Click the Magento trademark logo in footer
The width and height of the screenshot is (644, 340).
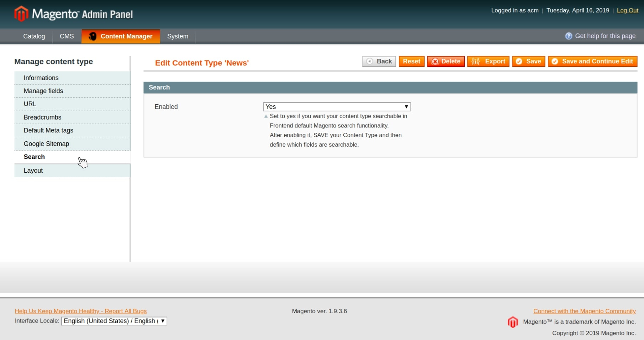513,322
